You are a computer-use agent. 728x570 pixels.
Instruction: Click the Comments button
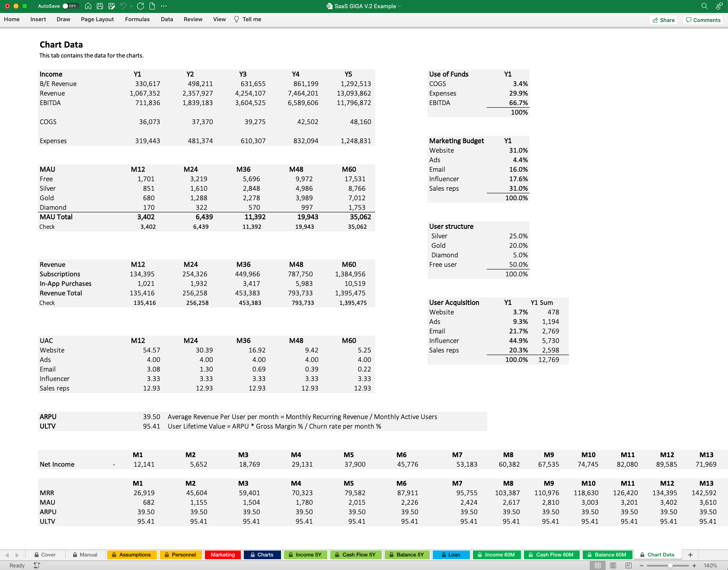pyautogui.click(x=703, y=20)
